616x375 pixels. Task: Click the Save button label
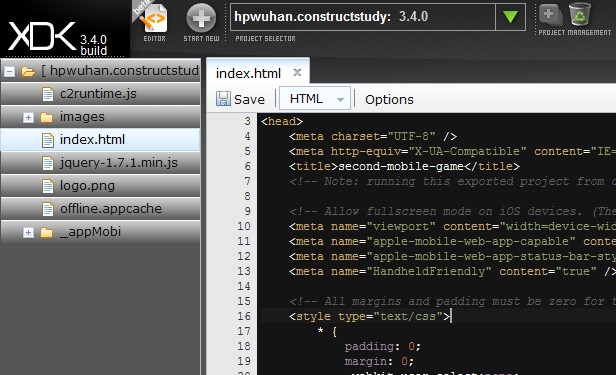coord(249,99)
